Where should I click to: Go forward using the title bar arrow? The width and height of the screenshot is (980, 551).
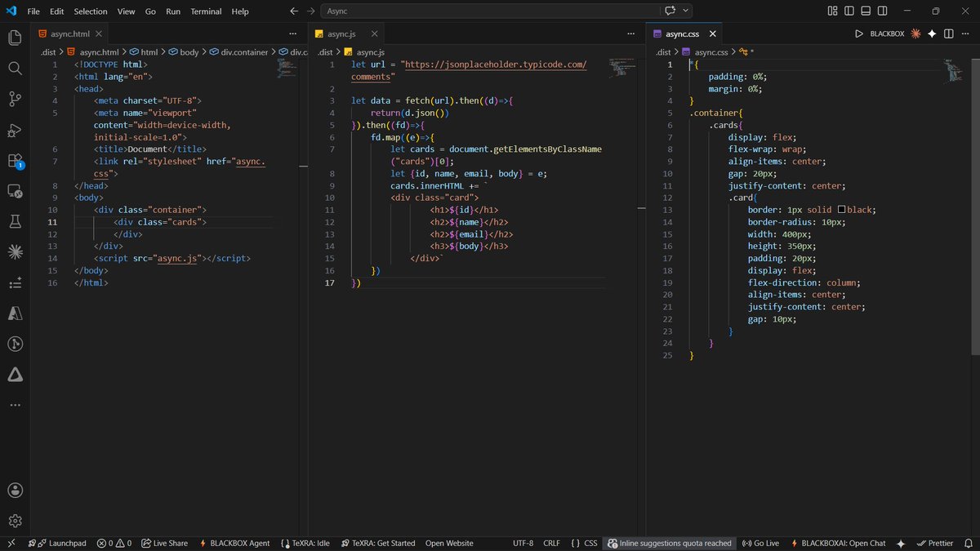tap(311, 11)
